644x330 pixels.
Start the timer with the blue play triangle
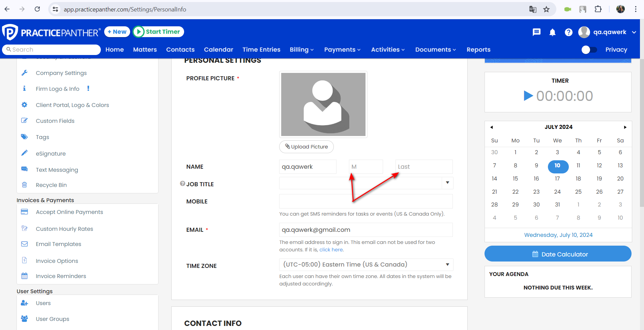[528, 96]
